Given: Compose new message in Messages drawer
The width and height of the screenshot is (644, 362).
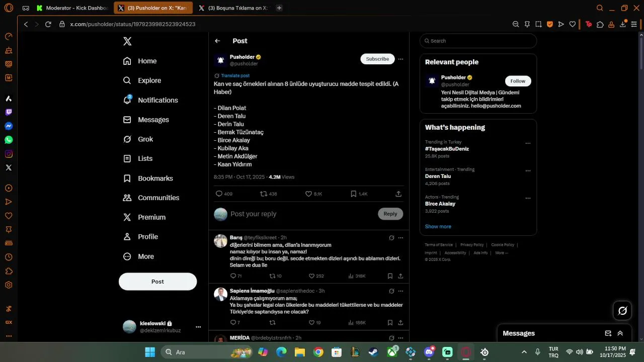Looking at the screenshot, I should 608,333.
